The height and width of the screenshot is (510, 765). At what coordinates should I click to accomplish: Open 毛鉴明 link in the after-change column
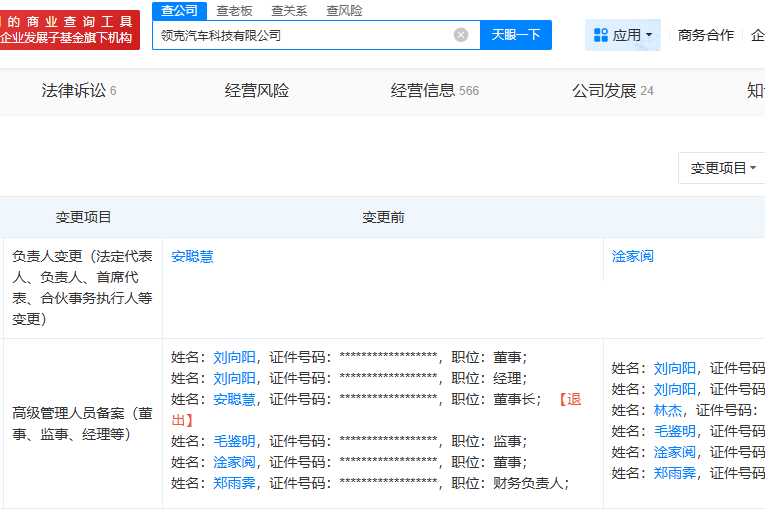pos(675,431)
